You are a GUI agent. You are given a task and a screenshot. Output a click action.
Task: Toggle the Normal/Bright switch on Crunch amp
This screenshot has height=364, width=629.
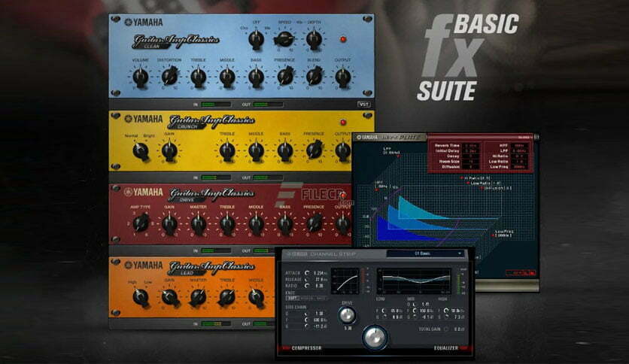click(x=140, y=150)
